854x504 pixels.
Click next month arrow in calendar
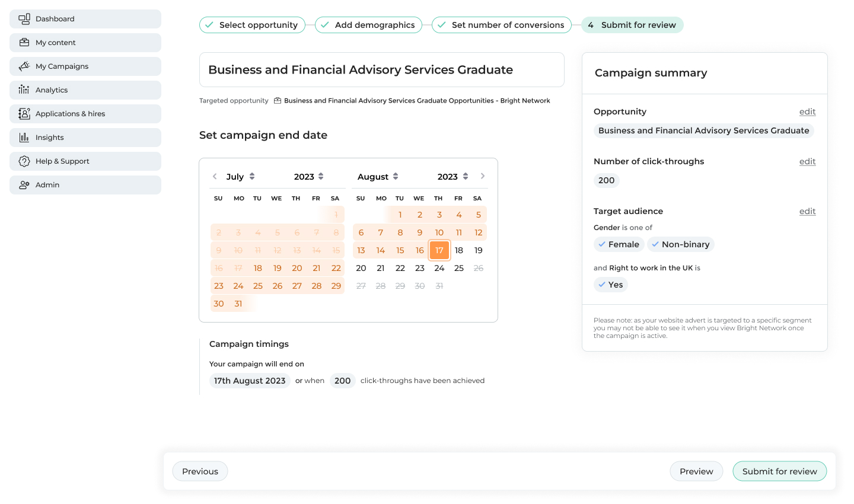tap(483, 176)
